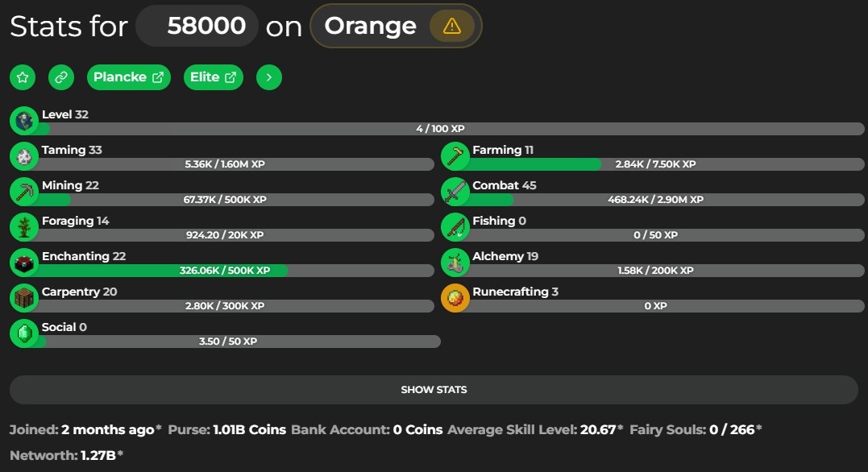Click the copy profile link icon

[x=61, y=77]
